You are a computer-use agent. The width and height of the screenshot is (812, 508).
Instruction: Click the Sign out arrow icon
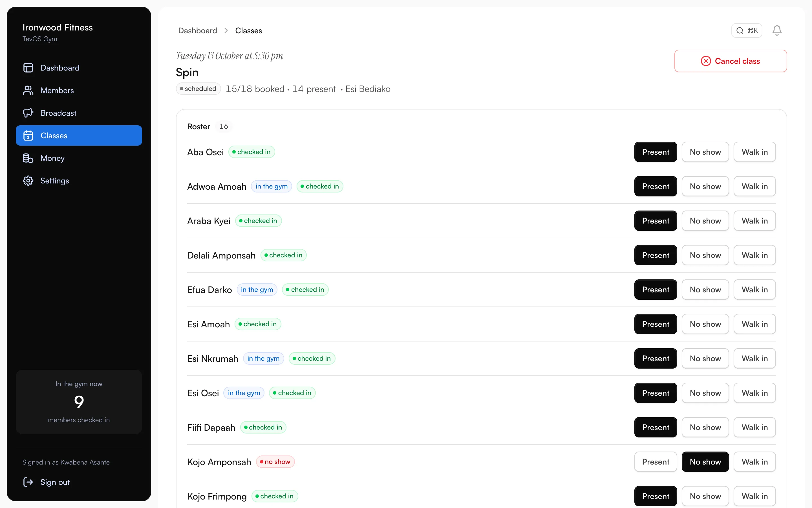click(x=28, y=482)
